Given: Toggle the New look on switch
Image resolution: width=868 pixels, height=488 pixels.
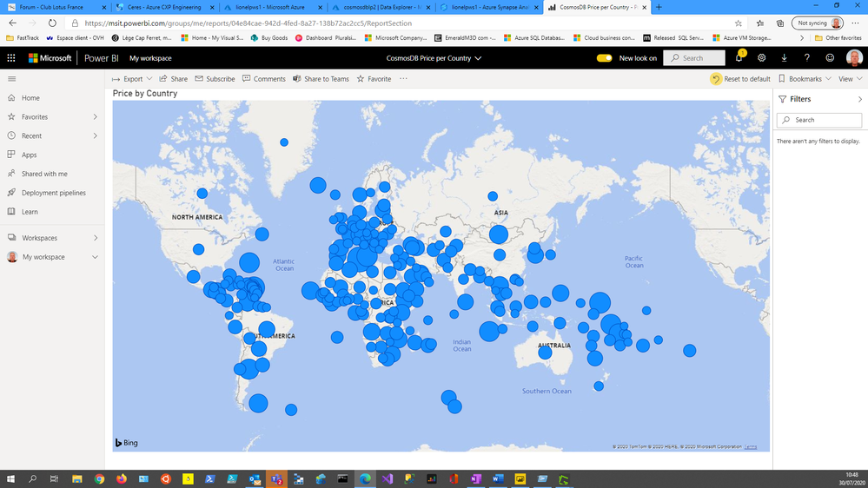Looking at the screenshot, I should (x=604, y=57).
